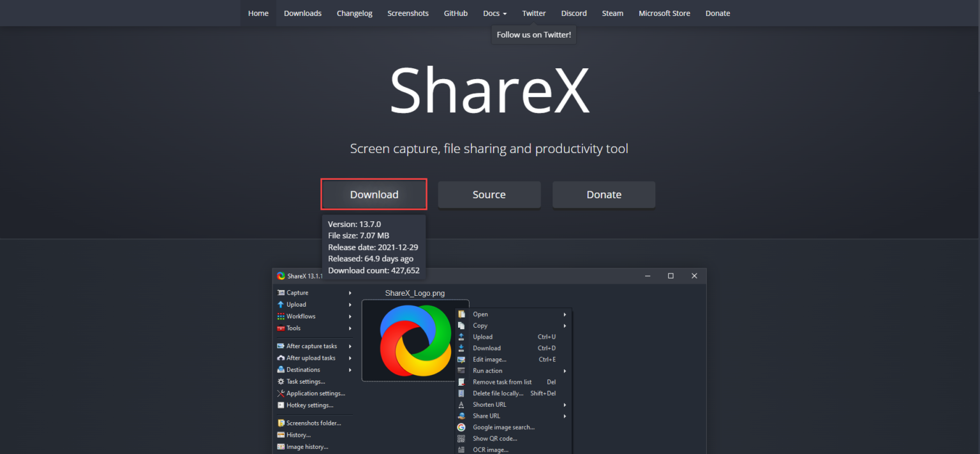The width and height of the screenshot is (980, 454).
Task: Go to the Changelog page
Action: (354, 13)
